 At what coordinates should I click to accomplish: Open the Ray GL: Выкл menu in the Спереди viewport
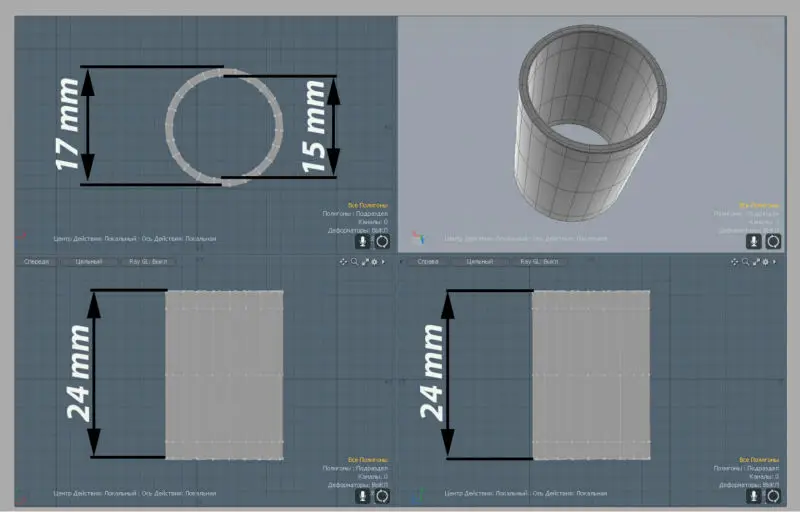[x=148, y=262]
